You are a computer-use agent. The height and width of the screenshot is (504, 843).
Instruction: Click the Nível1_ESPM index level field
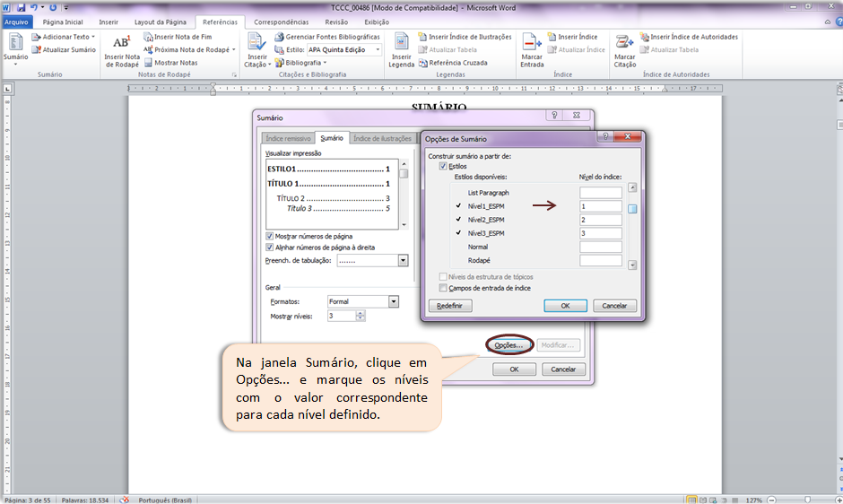[601, 206]
